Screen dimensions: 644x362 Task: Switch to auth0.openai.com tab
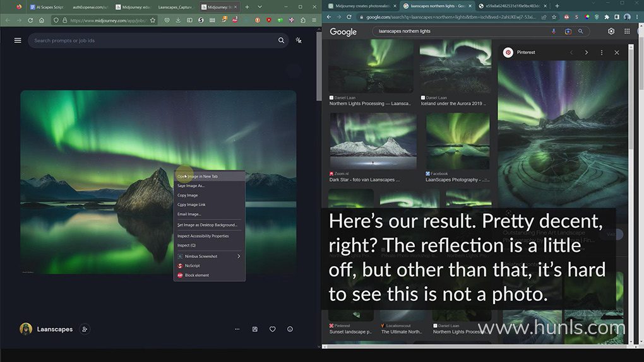click(90, 7)
